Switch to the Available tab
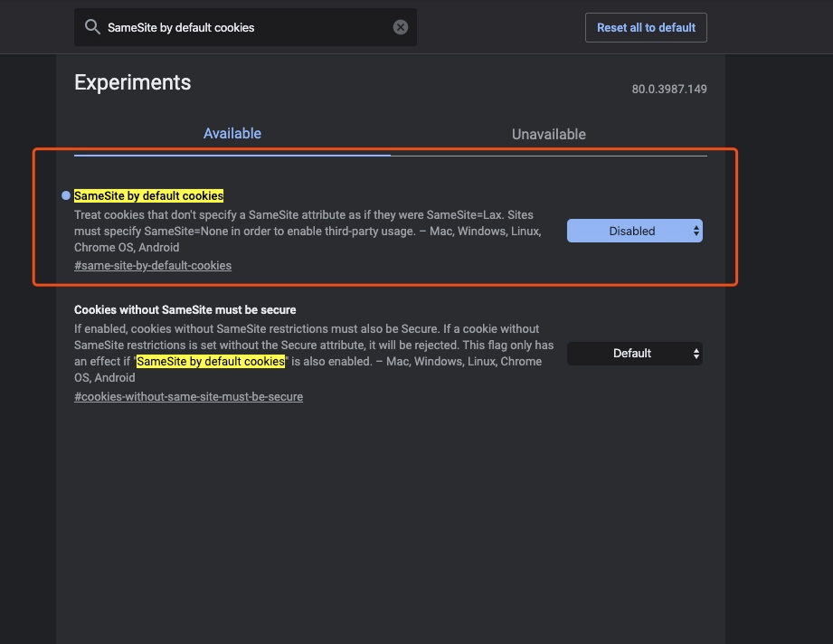Screen dimensions: 833x644 [x=232, y=134]
